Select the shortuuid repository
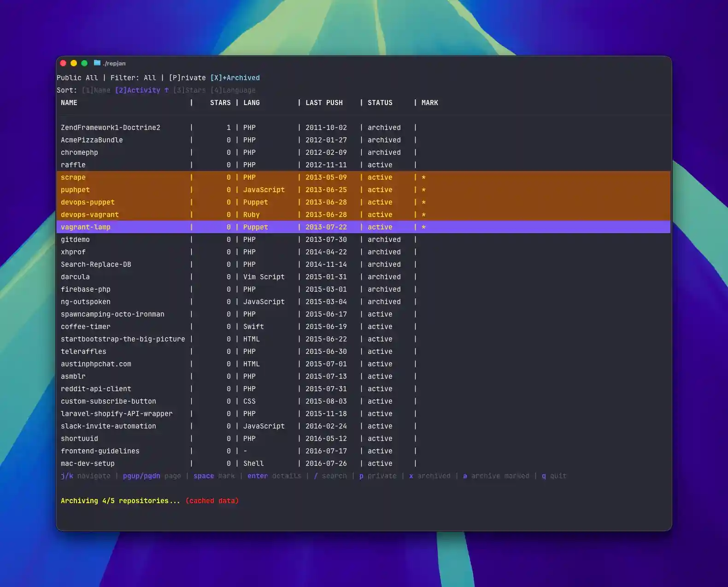 pos(79,439)
